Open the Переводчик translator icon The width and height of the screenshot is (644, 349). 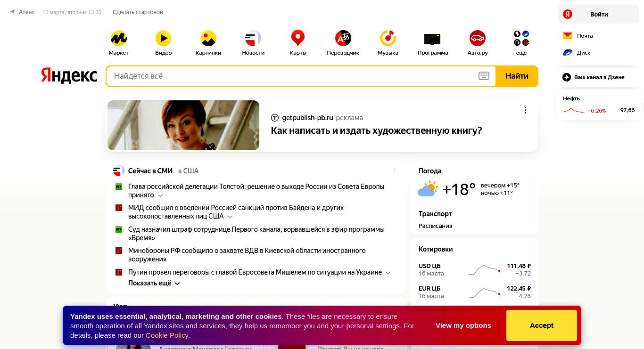(x=343, y=38)
